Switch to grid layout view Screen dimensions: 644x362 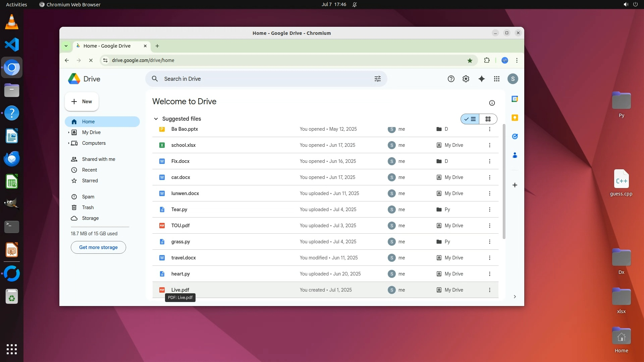(x=488, y=119)
